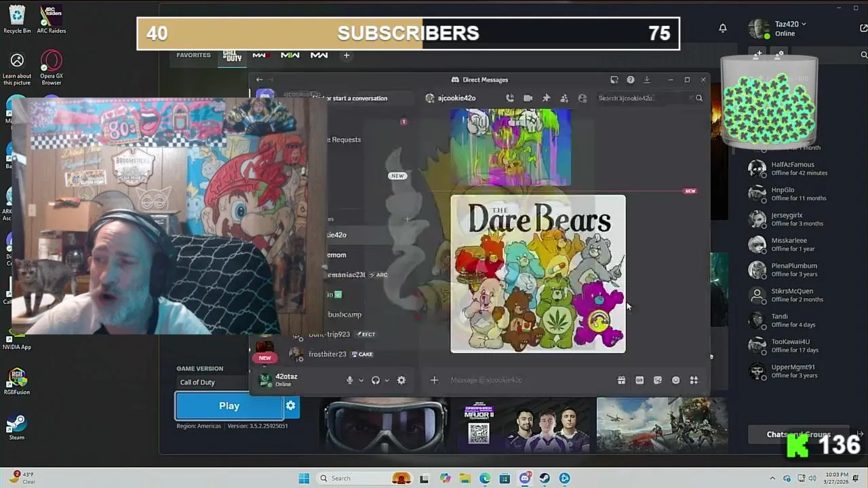Expand microphone input options arrow

[361, 380]
